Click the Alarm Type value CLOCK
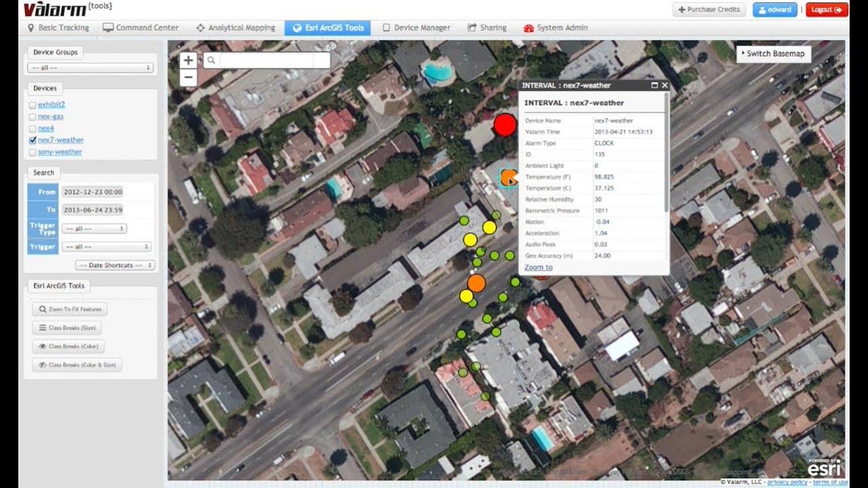The height and width of the screenshot is (488, 868). coord(604,143)
